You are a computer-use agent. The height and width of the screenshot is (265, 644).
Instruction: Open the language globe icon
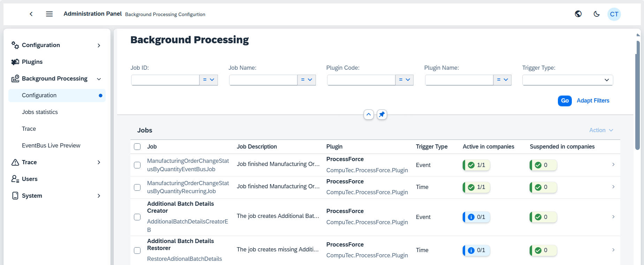pos(578,14)
